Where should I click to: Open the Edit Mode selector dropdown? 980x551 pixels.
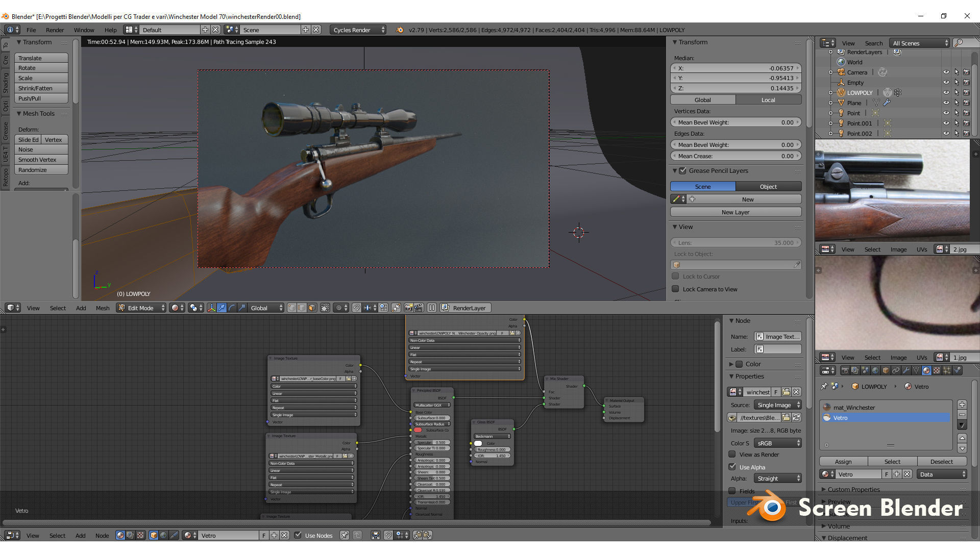pyautogui.click(x=141, y=308)
